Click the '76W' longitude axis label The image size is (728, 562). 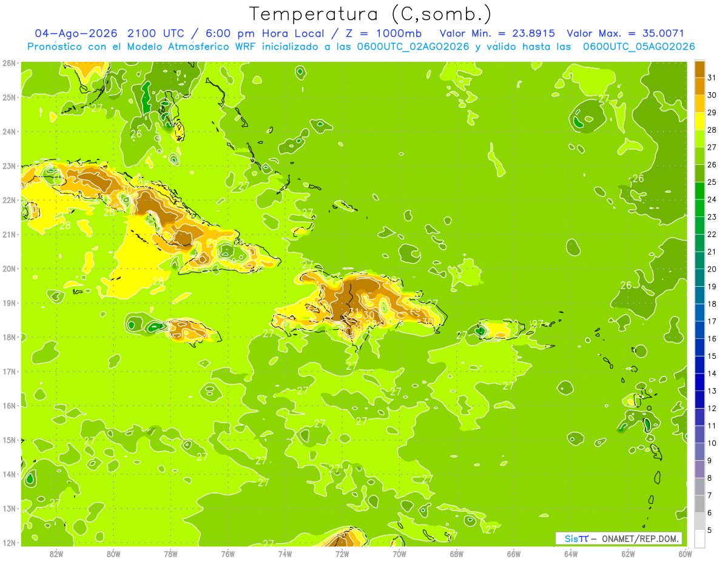(228, 554)
